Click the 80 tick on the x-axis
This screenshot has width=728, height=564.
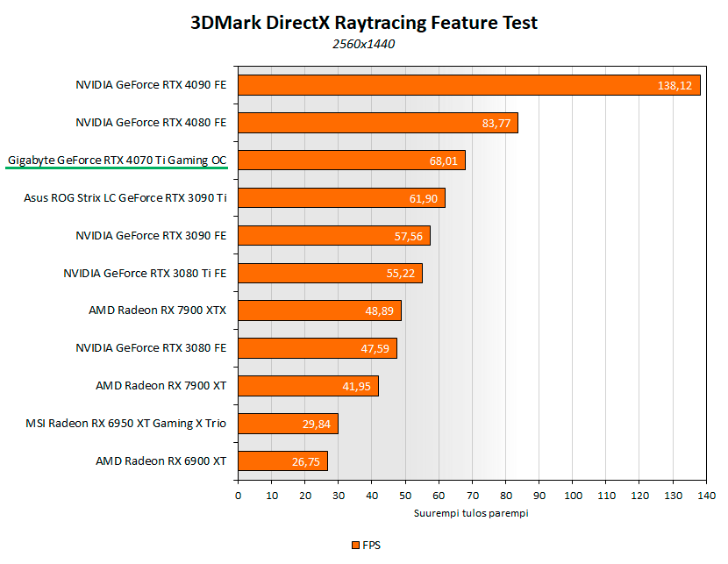[506, 496]
